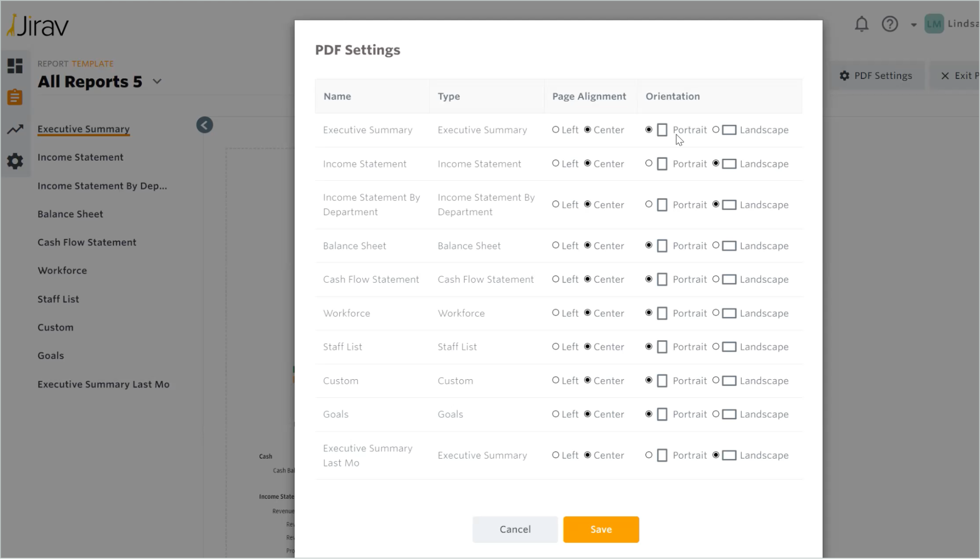Click the notification bell icon
The image size is (980, 559).
[861, 24]
